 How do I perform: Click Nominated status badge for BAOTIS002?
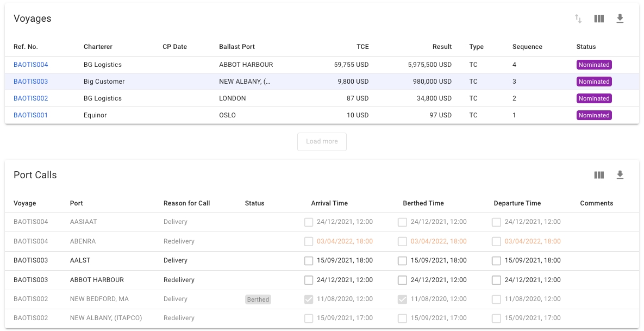[x=594, y=98]
